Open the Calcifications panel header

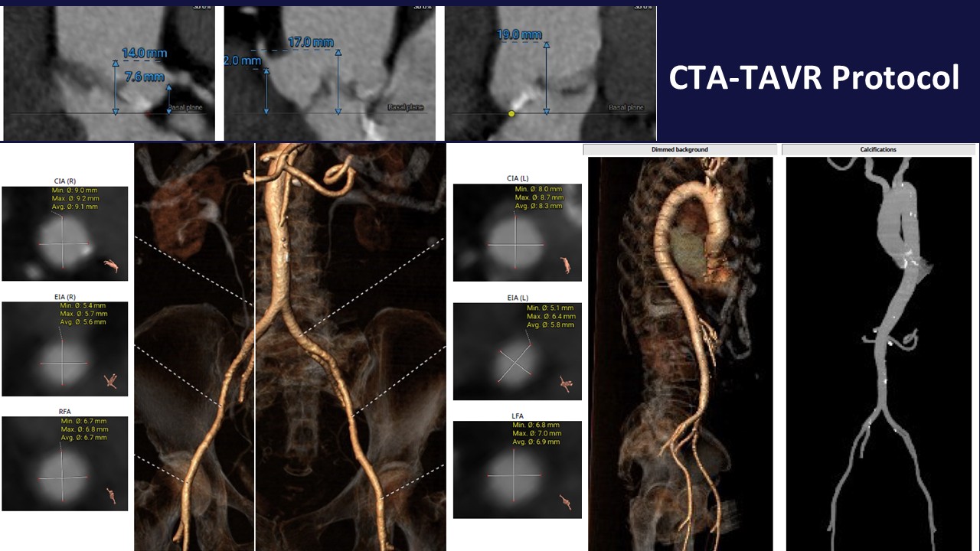click(x=878, y=149)
